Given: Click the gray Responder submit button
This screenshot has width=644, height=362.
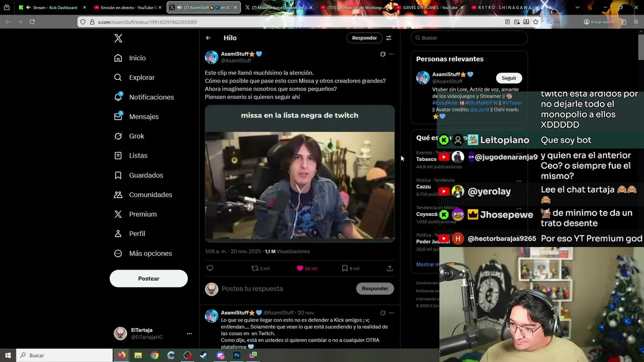Looking at the screenshot, I should pyautogui.click(x=375, y=289).
